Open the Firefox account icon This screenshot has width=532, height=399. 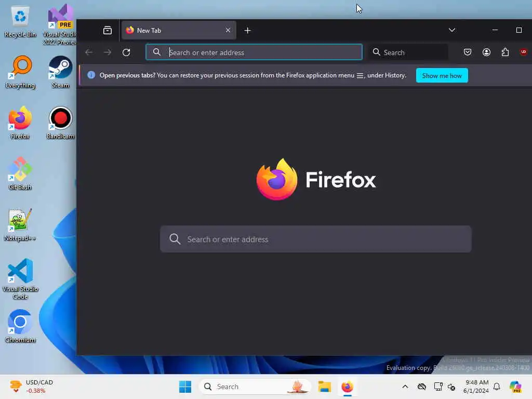[486, 52]
